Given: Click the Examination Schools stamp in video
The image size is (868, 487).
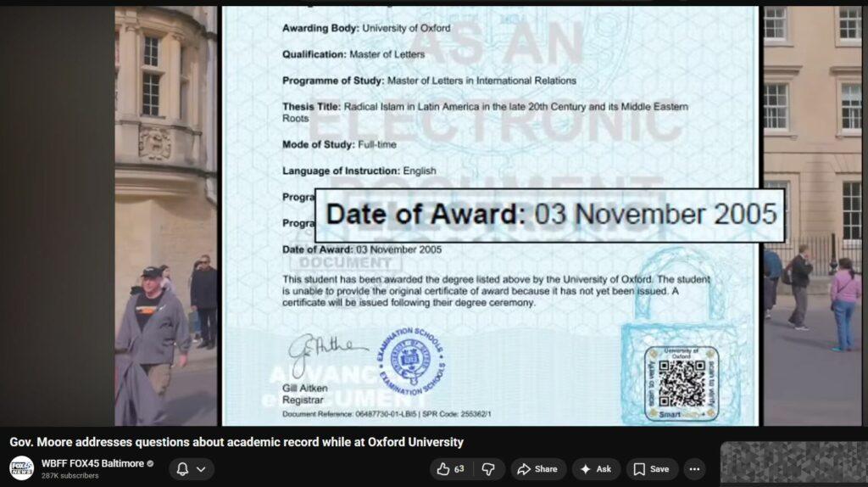Looking at the screenshot, I should click(x=410, y=361).
